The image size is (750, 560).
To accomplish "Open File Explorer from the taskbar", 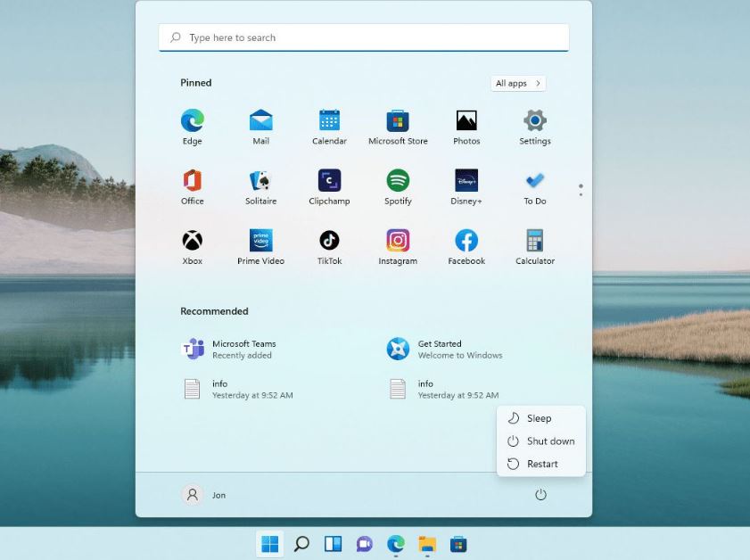I will click(427, 544).
